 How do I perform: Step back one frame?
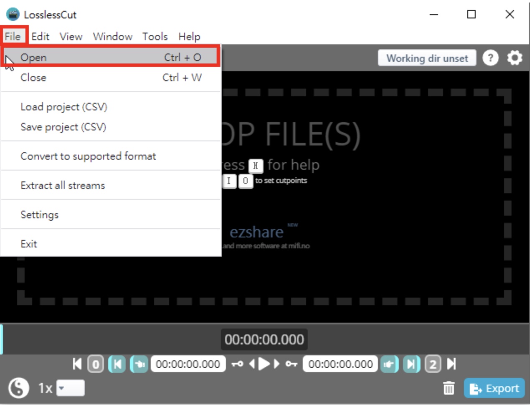tap(252, 364)
